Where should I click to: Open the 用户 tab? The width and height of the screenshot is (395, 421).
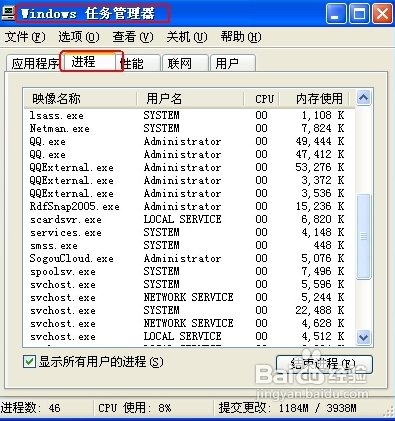tap(233, 63)
